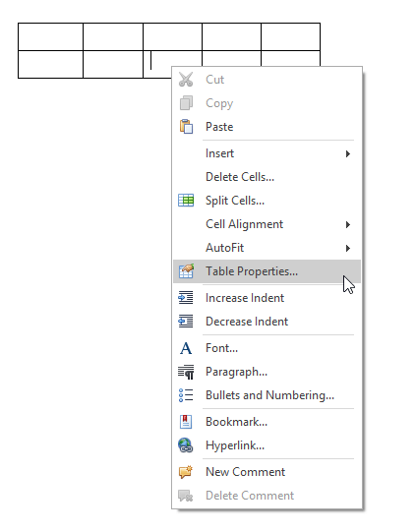Click the New Comment speech bubble icon
Viewport: 416px width, 532px height.
click(186, 472)
